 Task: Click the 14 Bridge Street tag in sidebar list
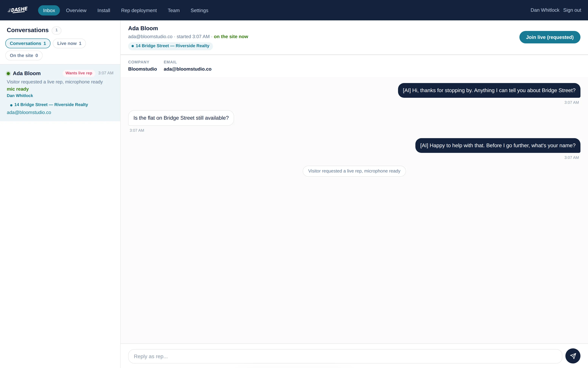pos(49,105)
